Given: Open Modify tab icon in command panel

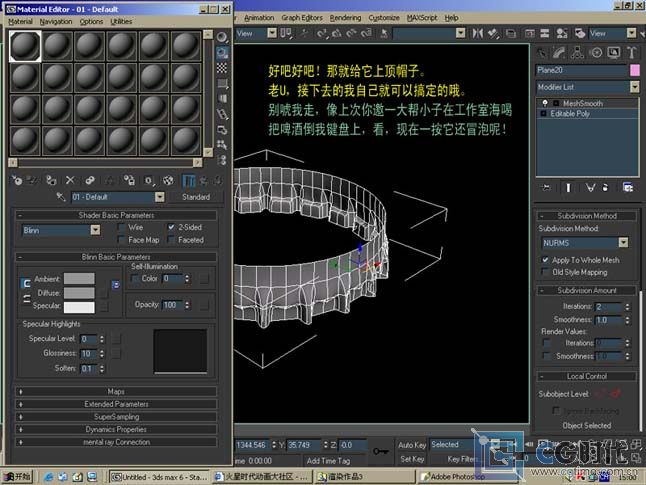Looking at the screenshot, I should pyautogui.click(x=559, y=52).
